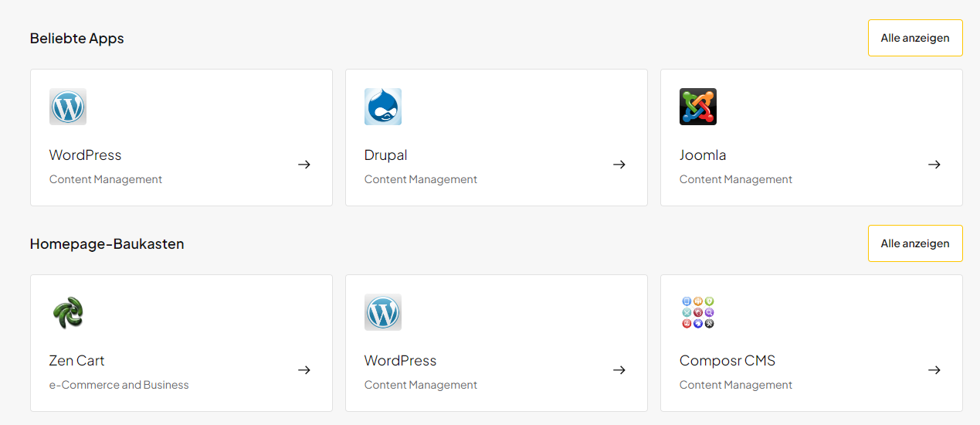The image size is (980, 425).
Task: Click the arrow on the Joomla card
Action: (934, 165)
